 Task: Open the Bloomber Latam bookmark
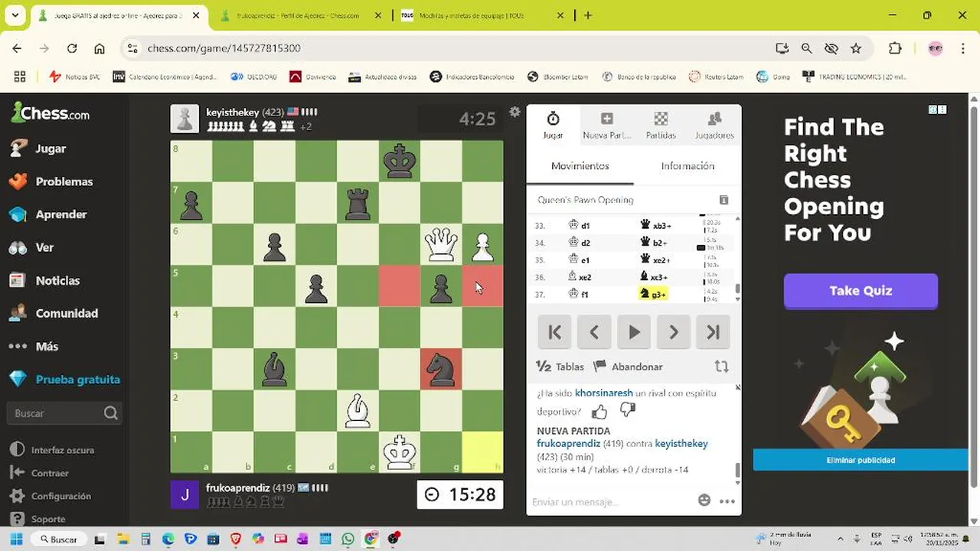pos(558,77)
